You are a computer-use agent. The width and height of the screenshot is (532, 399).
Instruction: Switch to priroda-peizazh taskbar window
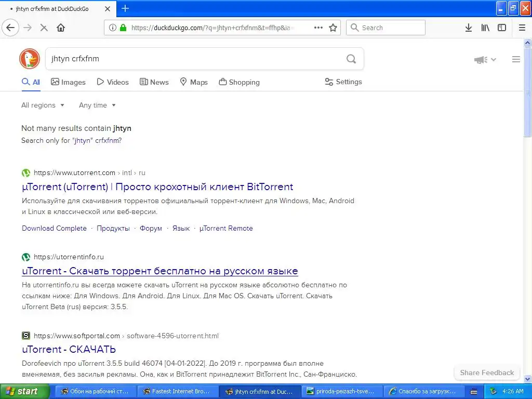(x=342, y=391)
